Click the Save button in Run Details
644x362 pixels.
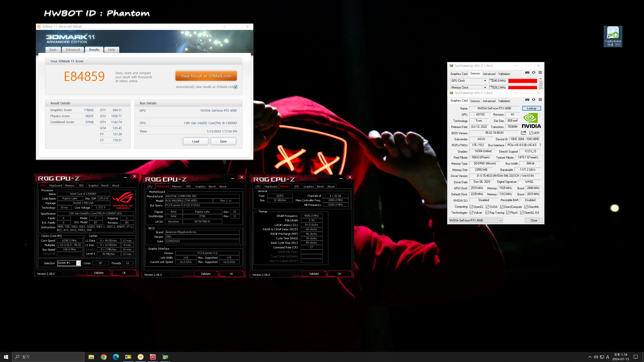[x=223, y=141]
